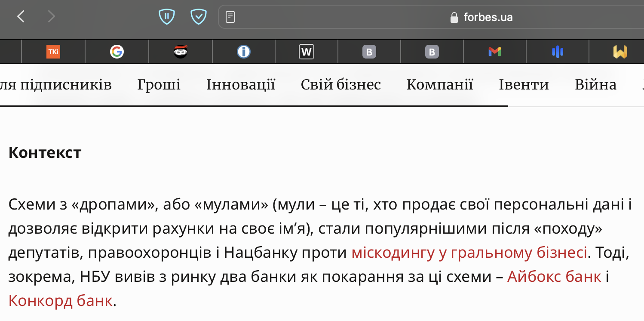Screen dimensions: 644x321
Task: Select the Компанії menu item
Action: pyautogui.click(x=440, y=85)
